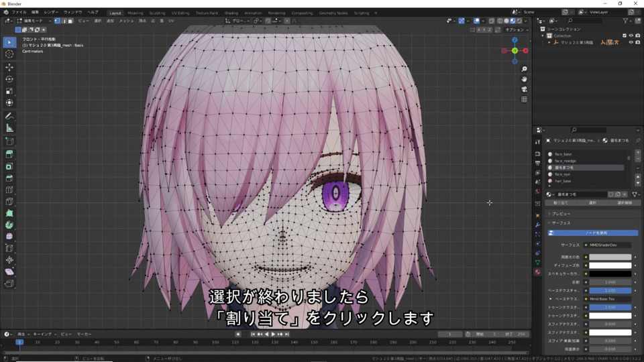Select the Shear tool

(9, 271)
